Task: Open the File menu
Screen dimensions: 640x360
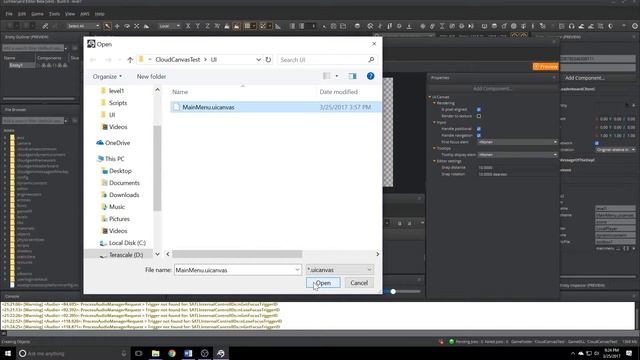Action: [9, 14]
